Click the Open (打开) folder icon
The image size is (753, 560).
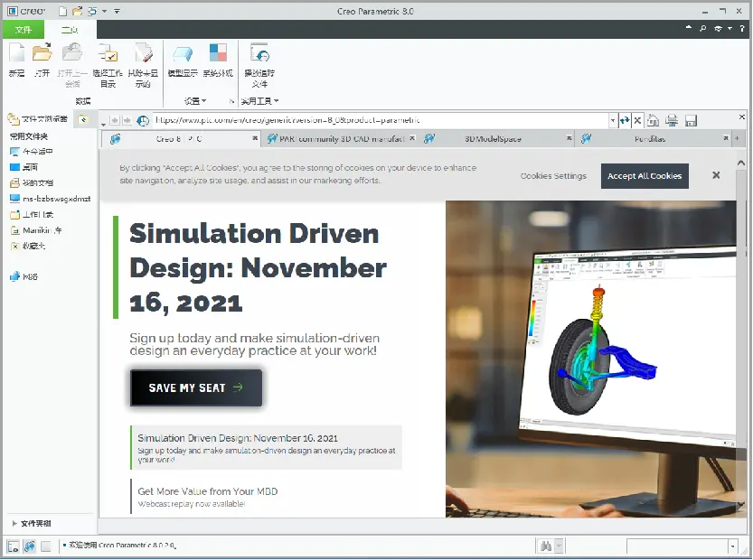click(x=42, y=52)
